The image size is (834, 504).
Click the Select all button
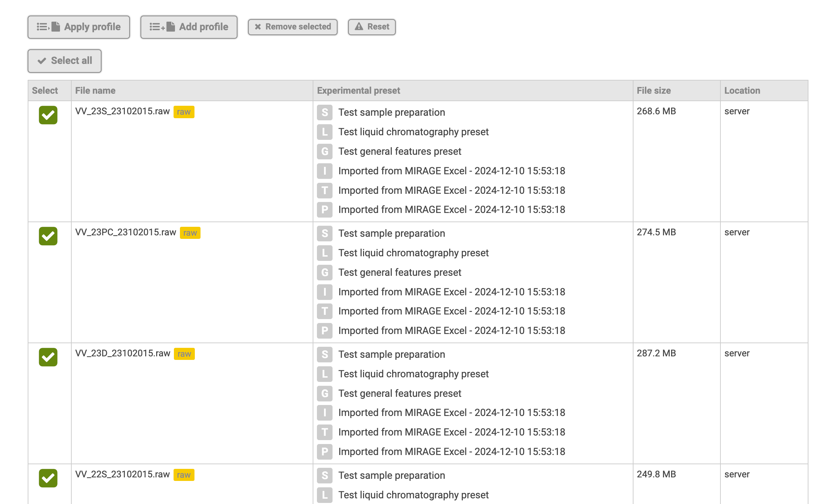pos(65,61)
